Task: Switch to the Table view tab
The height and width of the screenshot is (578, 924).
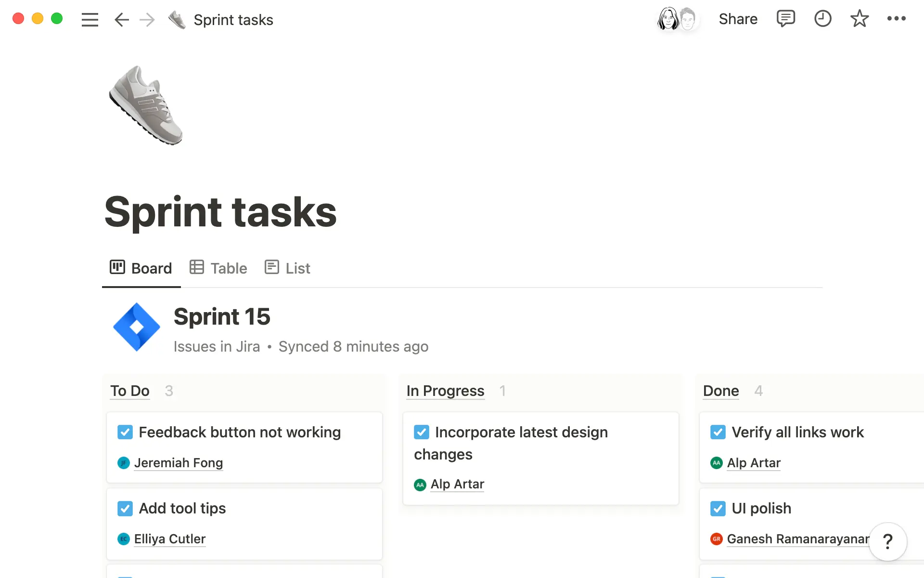Action: pyautogui.click(x=218, y=268)
